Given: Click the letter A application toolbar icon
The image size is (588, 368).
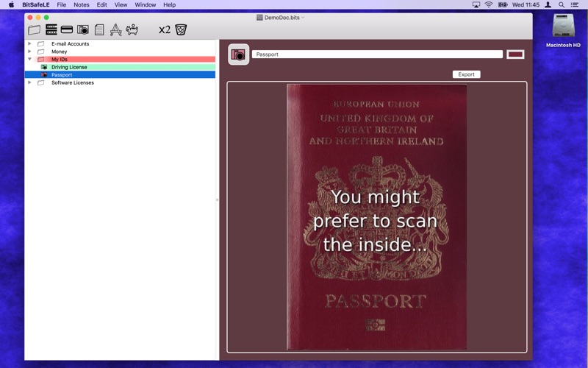Looking at the screenshot, I should (115, 29).
